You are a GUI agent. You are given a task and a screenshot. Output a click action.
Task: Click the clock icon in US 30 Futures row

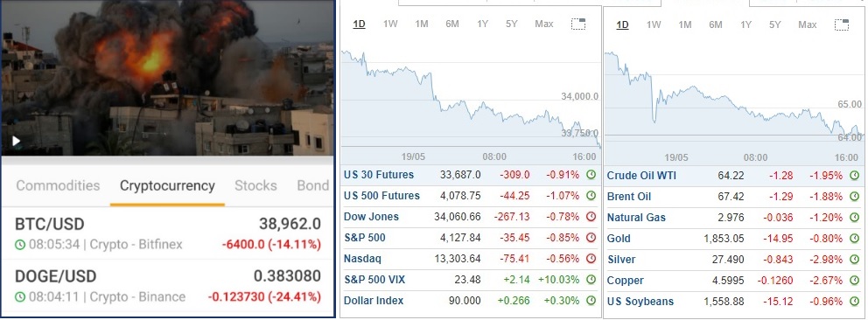[591, 175]
